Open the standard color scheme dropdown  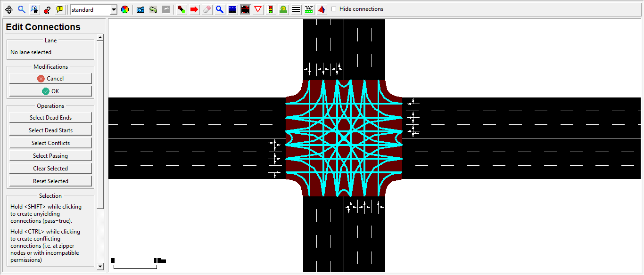click(x=113, y=9)
